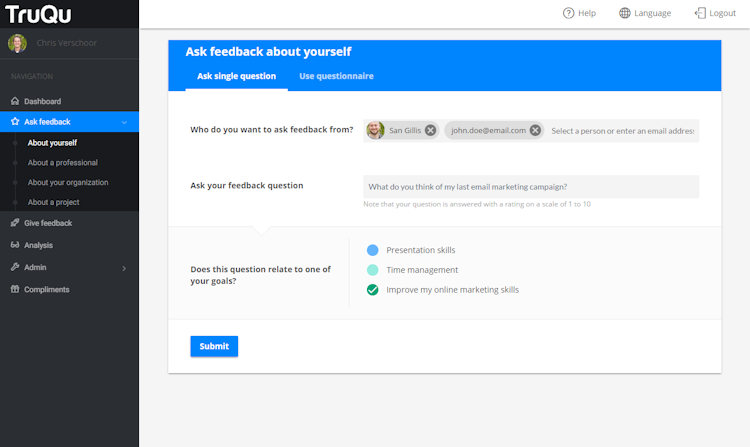Image resolution: width=750 pixels, height=447 pixels.
Task: Click the Logout icon
Action: (x=700, y=13)
